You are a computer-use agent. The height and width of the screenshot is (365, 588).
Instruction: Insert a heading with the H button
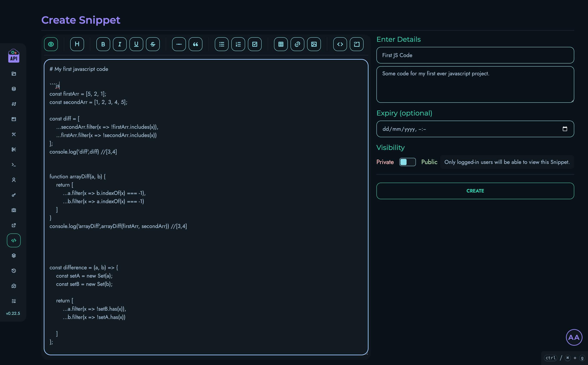[77, 44]
